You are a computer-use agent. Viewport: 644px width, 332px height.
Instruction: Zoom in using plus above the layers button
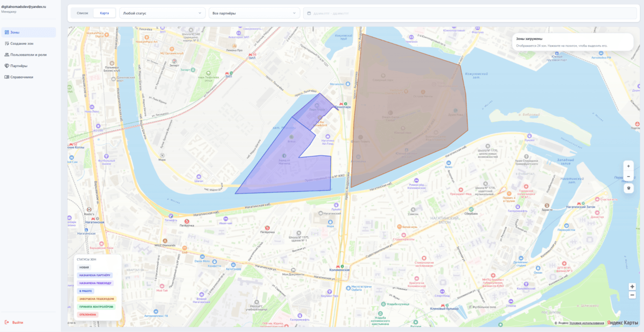tap(629, 166)
